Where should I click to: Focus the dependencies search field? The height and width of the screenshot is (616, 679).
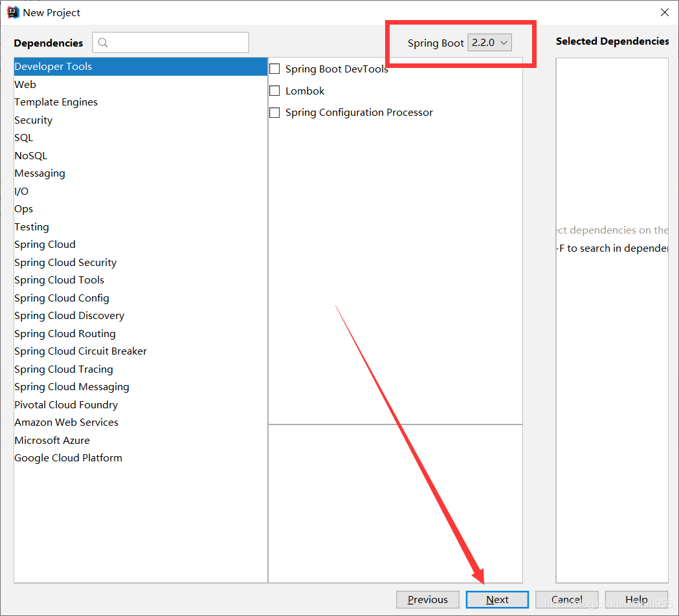point(171,43)
